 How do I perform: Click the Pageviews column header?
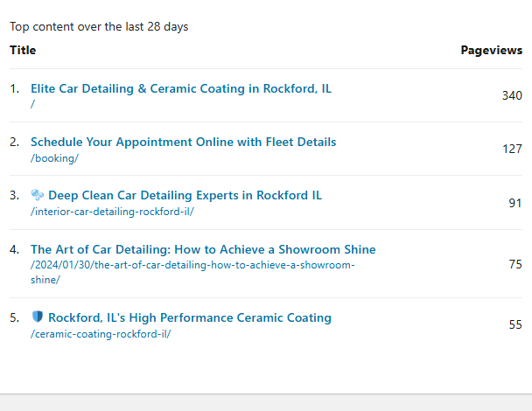click(491, 51)
